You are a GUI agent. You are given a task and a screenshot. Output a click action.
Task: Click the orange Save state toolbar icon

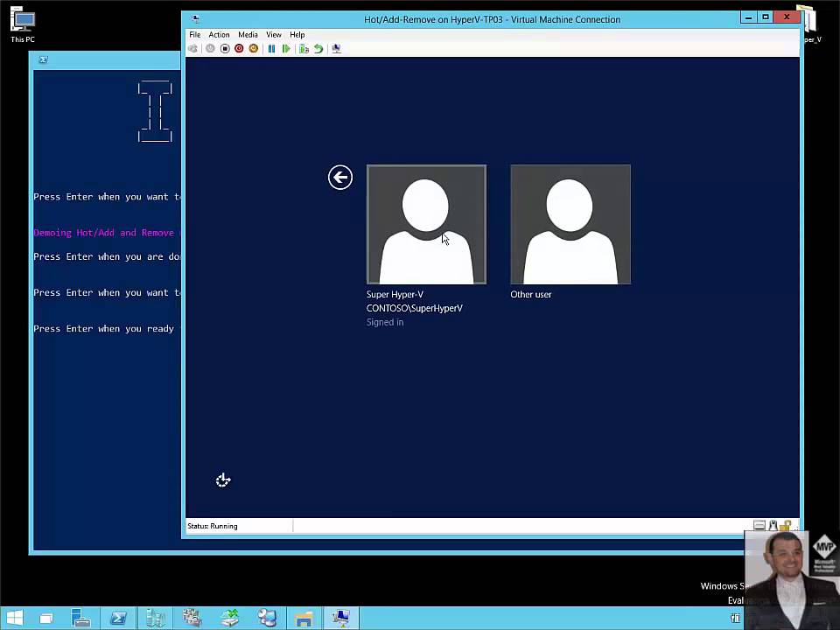pos(254,49)
